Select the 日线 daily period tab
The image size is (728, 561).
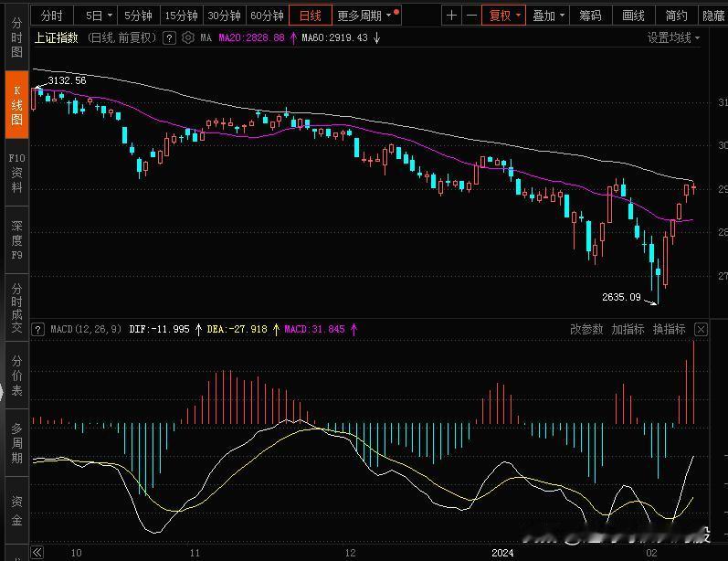click(x=311, y=16)
